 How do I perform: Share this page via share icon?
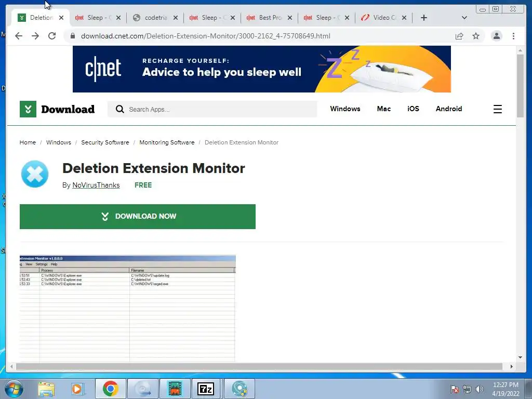459,36
